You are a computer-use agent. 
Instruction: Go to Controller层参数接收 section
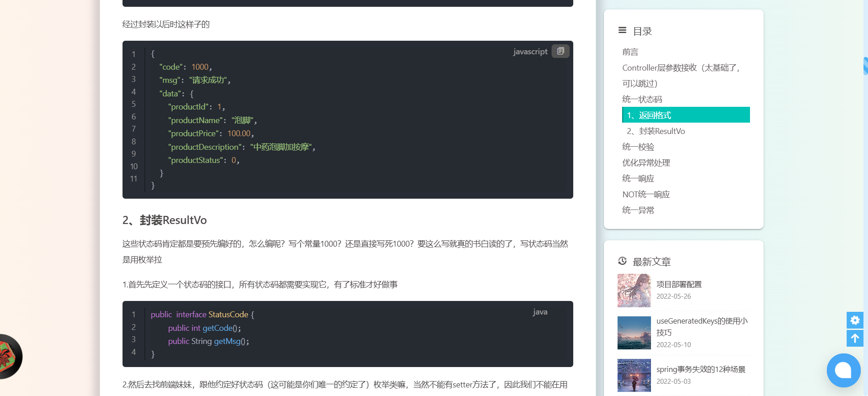tap(682, 76)
